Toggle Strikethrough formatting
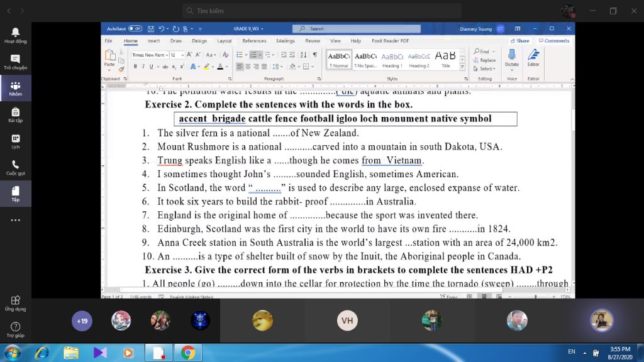644x362 pixels. [165, 67]
